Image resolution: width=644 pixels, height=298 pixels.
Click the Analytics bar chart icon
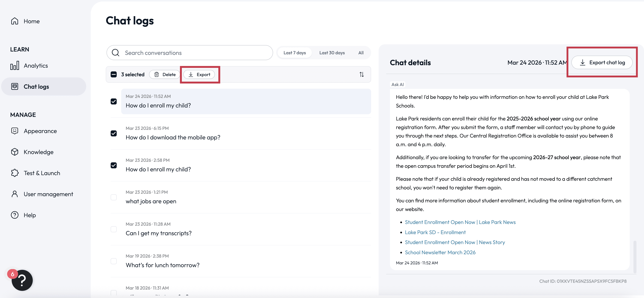(14, 66)
